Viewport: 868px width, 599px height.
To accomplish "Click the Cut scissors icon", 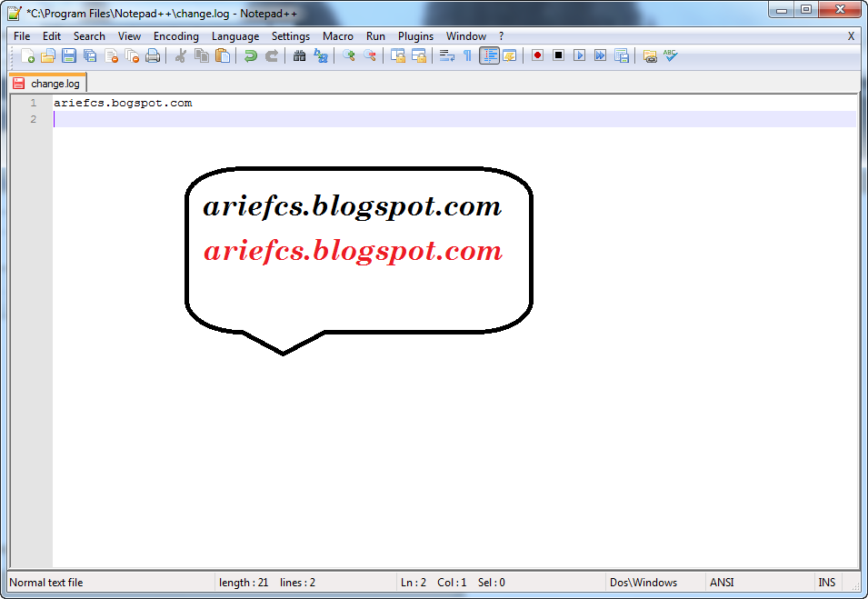I will tap(181, 55).
